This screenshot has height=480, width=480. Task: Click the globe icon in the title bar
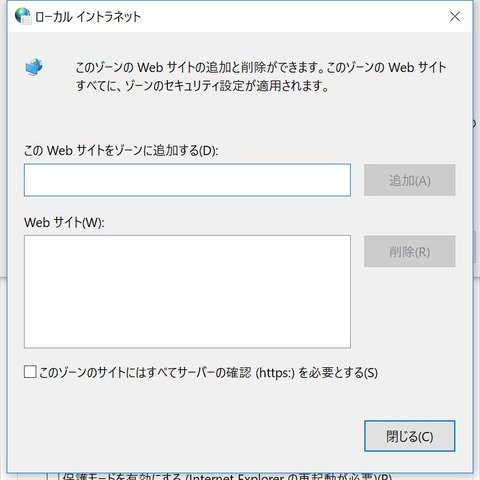tap(23, 16)
